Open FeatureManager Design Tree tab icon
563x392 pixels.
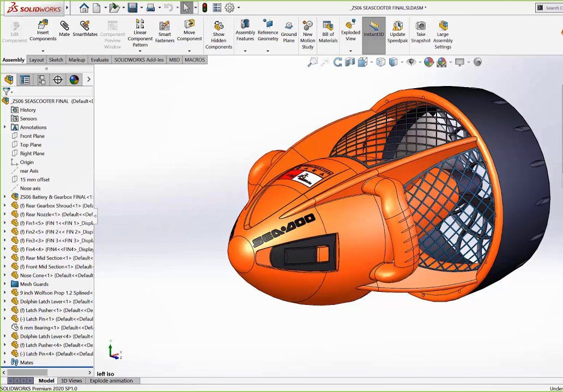coord(9,79)
